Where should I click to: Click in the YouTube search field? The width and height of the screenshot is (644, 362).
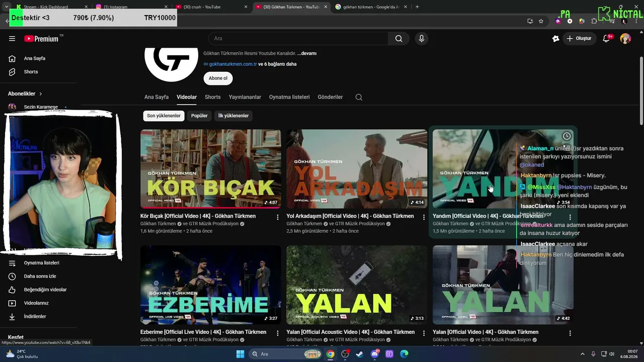pyautogui.click(x=298, y=39)
